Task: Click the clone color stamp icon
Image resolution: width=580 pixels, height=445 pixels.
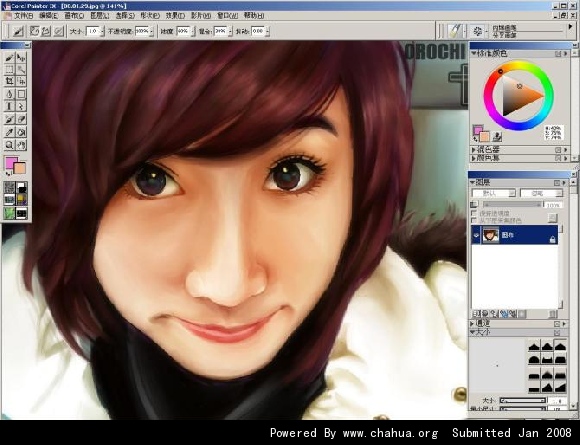Action: tap(498, 136)
